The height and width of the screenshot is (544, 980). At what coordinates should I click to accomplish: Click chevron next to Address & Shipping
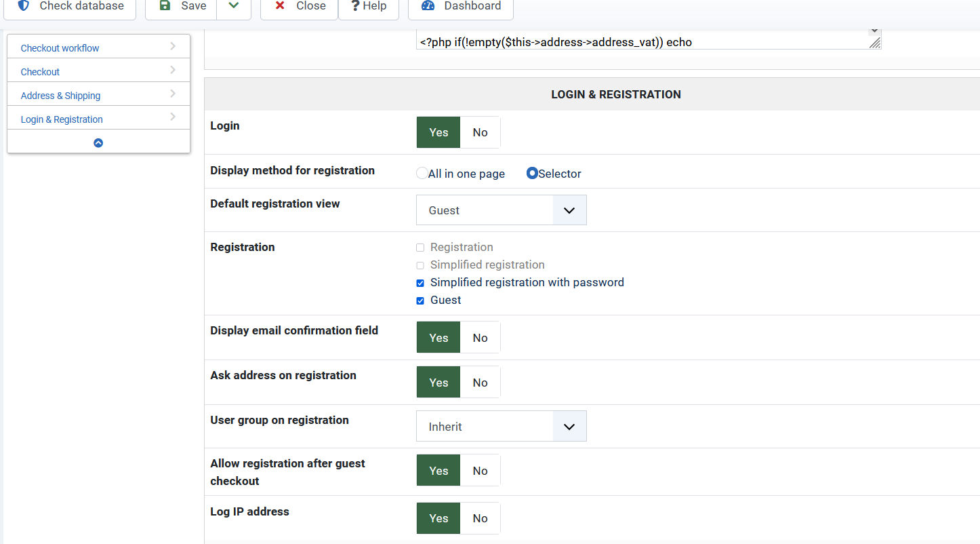click(x=173, y=94)
